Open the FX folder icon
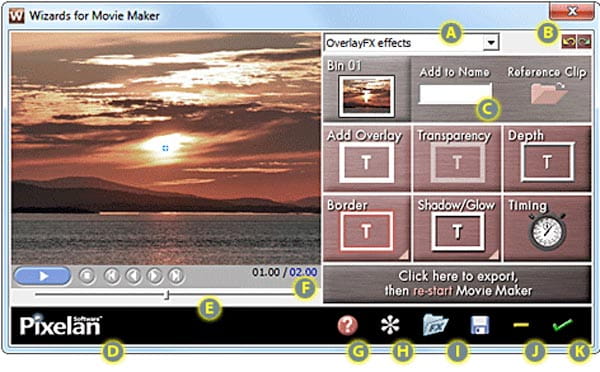Screen dimensions: 600x372 tap(435, 325)
